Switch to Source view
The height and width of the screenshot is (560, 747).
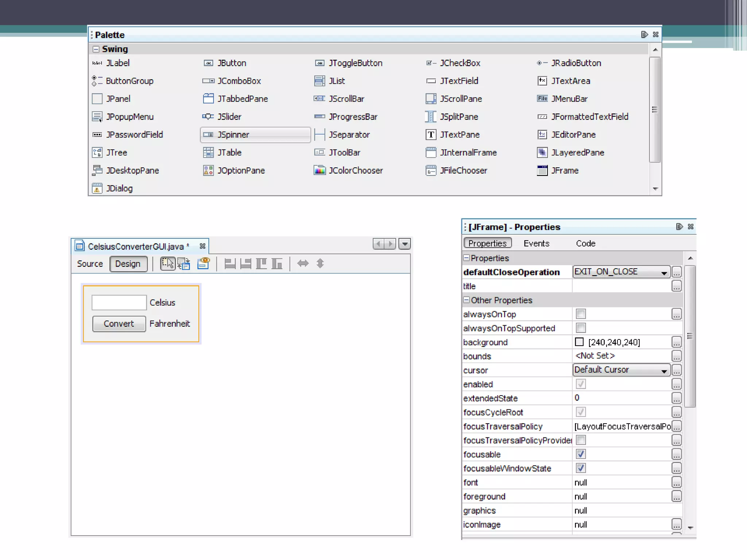coord(90,264)
